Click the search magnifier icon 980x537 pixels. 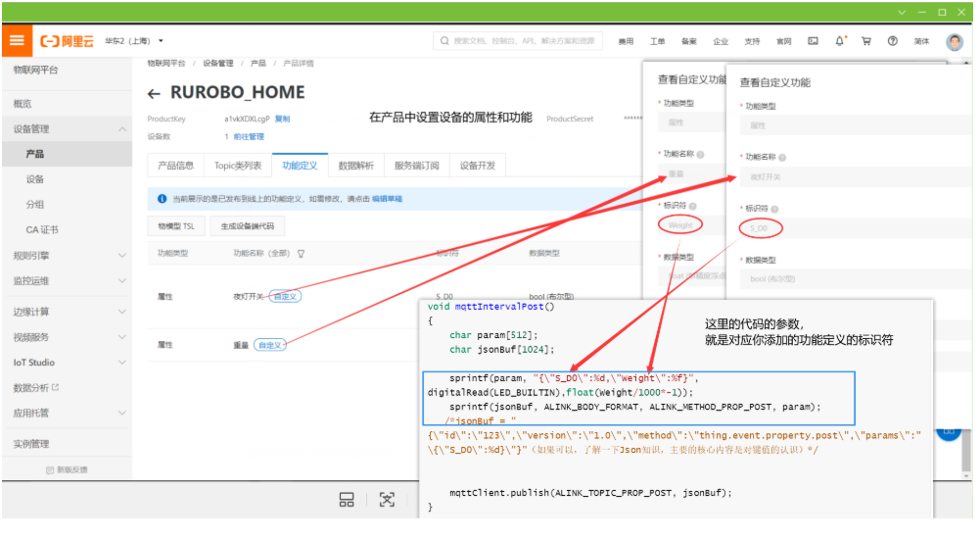click(x=444, y=41)
